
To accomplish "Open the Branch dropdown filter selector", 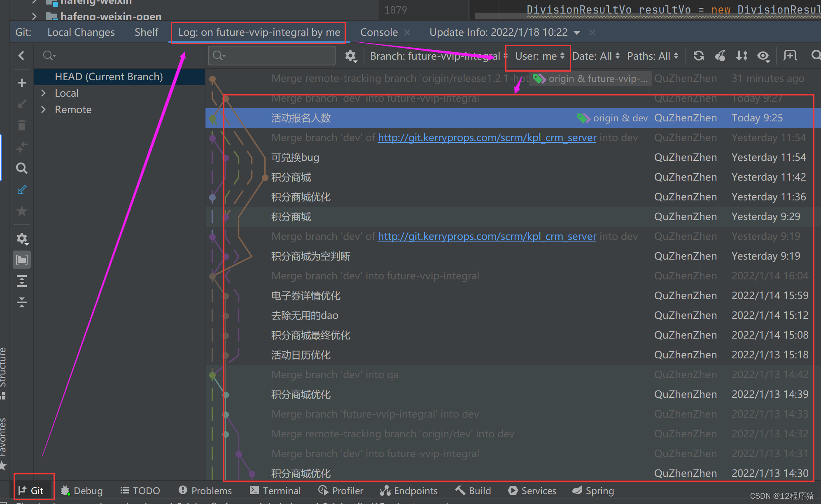I will coord(438,56).
